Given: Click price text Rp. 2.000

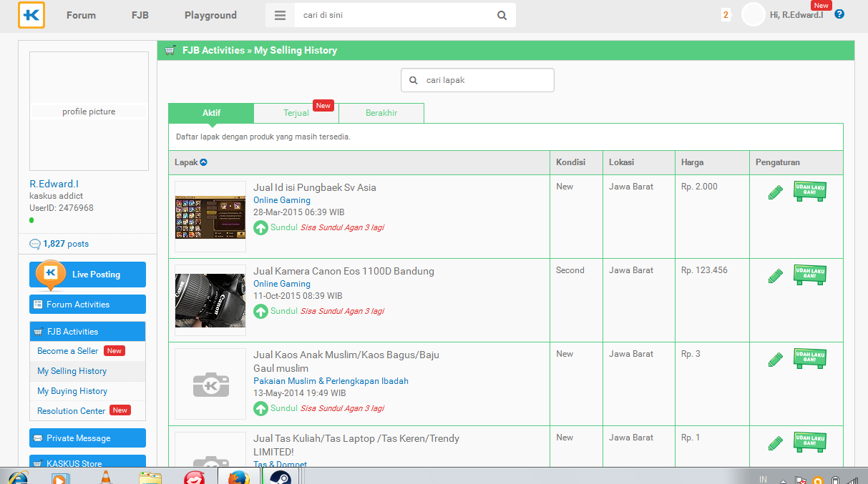Looking at the screenshot, I should (699, 187).
